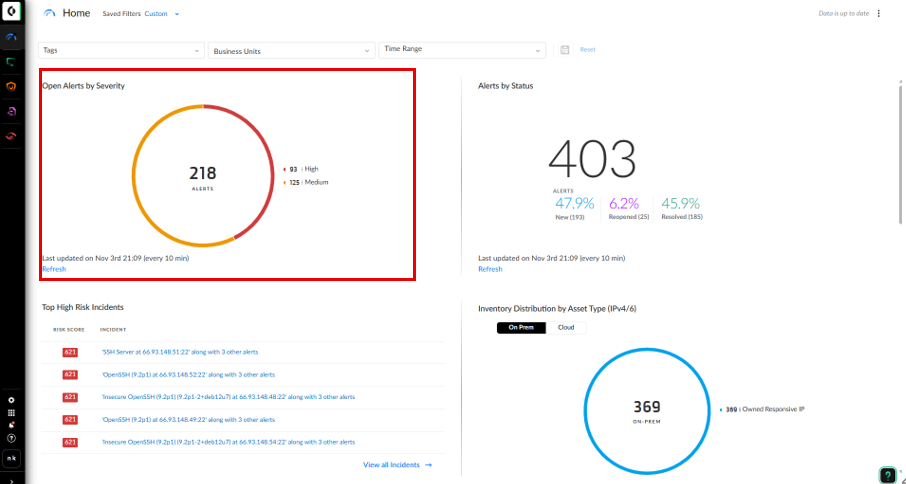This screenshot has width=906, height=484.
Task: Open the apps grid icon in sidebar
Action: click(11, 412)
